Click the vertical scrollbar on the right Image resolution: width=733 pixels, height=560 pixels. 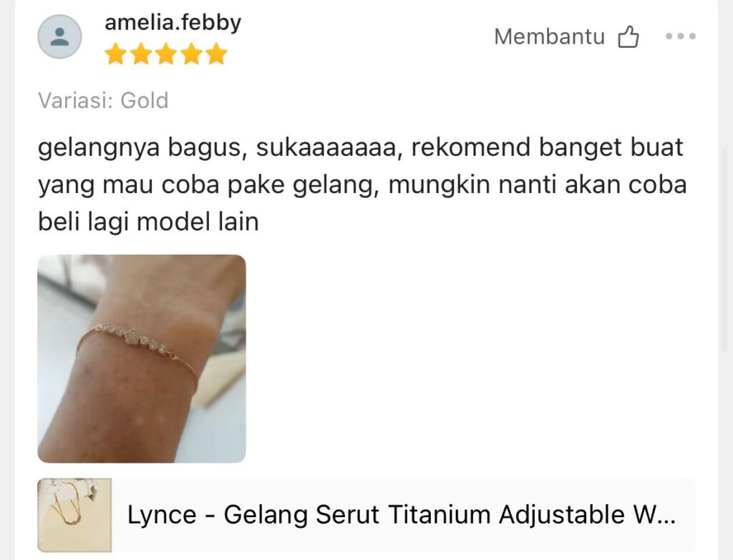pyautogui.click(x=725, y=250)
